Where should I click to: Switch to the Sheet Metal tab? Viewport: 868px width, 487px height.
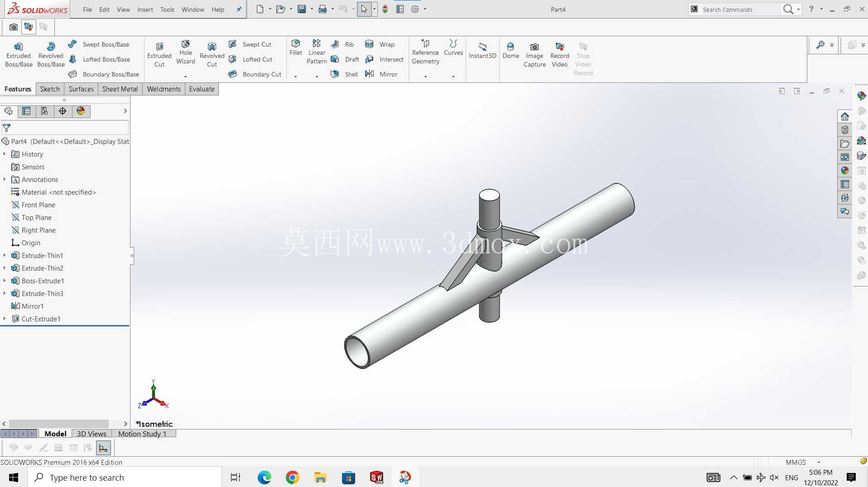[120, 89]
